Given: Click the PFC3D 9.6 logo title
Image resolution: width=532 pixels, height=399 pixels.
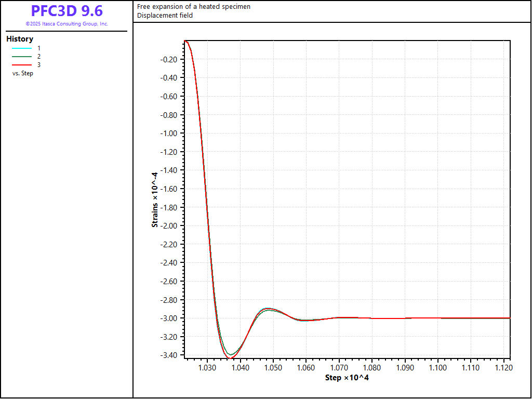Looking at the screenshot, I should click(66, 11).
